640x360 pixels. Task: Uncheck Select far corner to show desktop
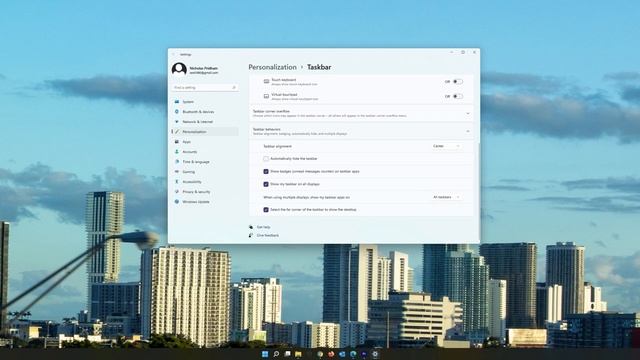[x=266, y=209]
